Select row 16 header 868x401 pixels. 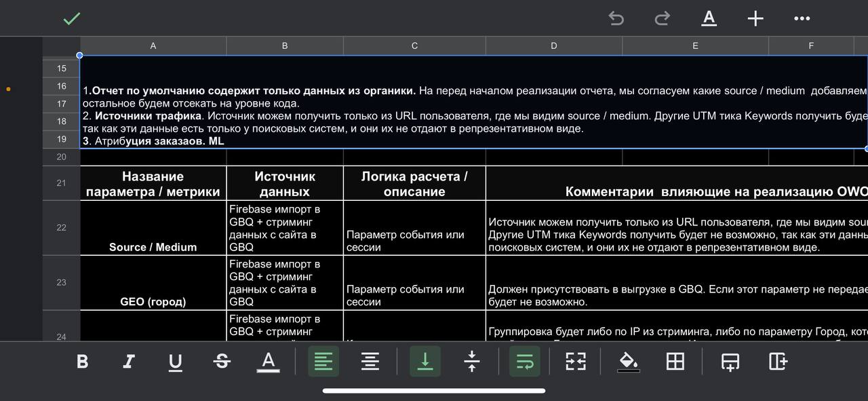(x=61, y=86)
